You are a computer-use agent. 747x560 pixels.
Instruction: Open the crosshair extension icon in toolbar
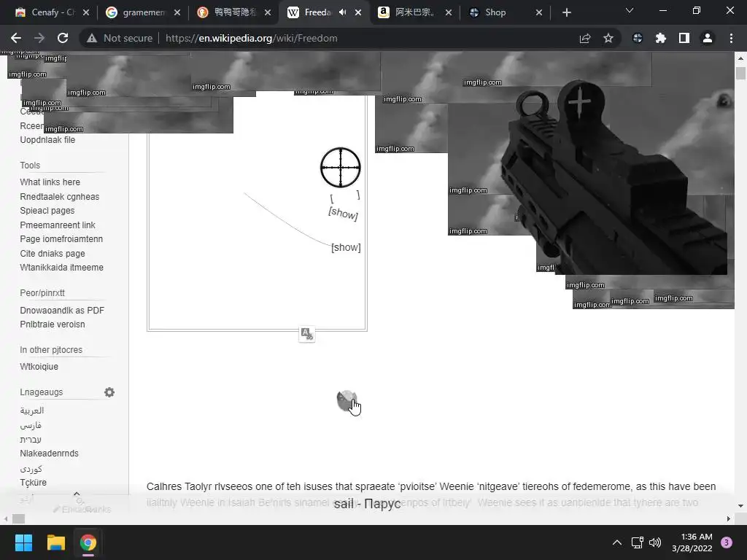[637, 38]
